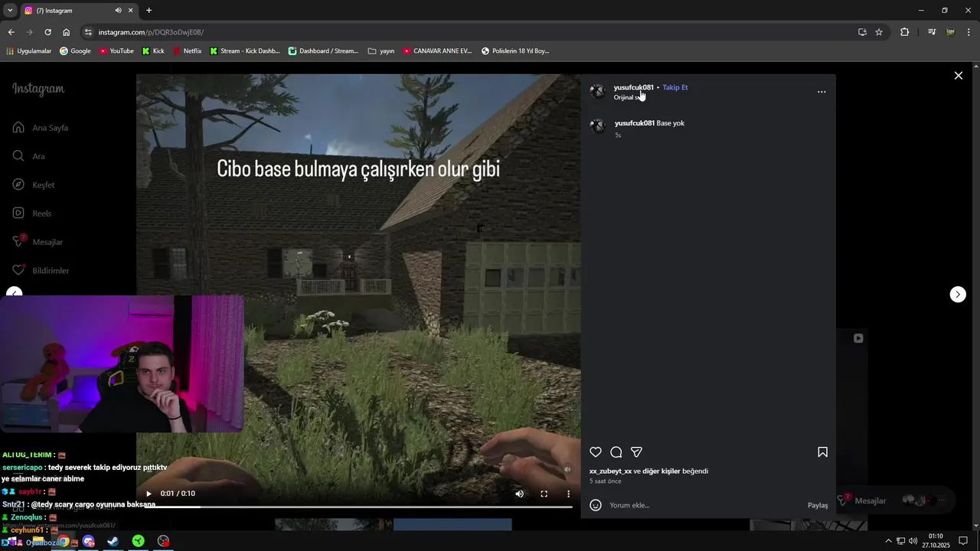Expand the yayın bookmark folder

[381, 51]
